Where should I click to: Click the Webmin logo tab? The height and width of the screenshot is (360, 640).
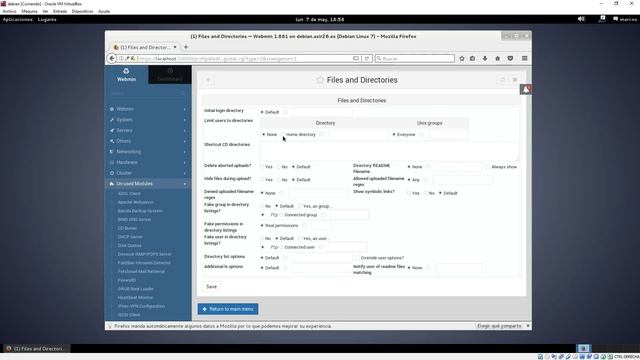pyautogui.click(x=127, y=75)
